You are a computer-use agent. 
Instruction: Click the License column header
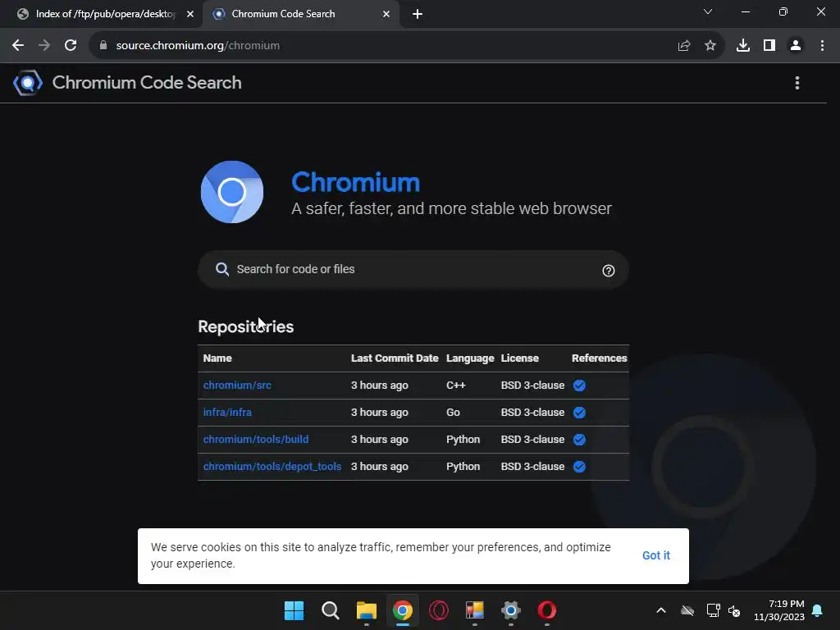click(519, 358)
